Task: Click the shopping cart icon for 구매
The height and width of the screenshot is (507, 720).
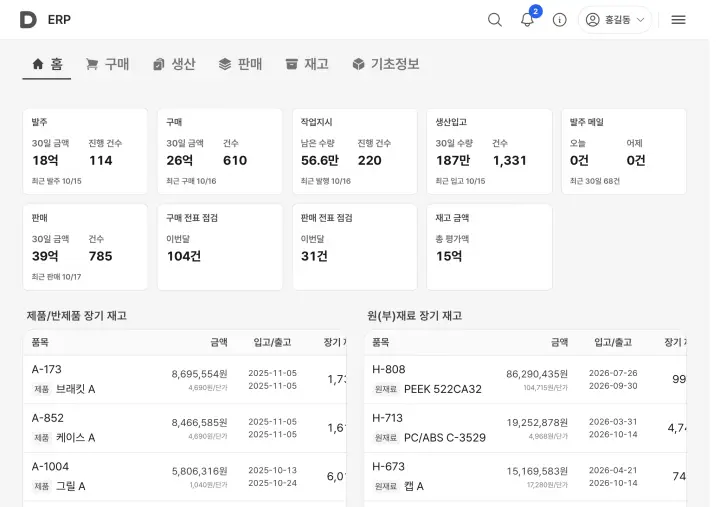Action: (x=92, y=64)
